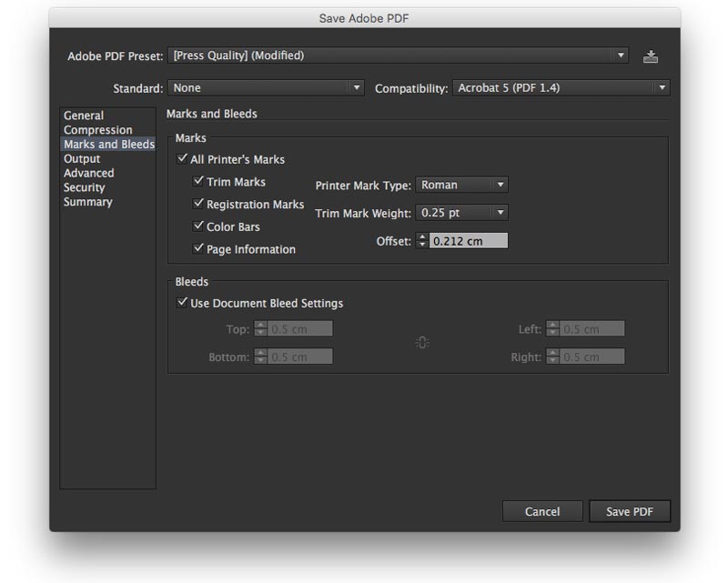Viewport: 728px width, 583px height.
Task: Open Trim Mark Weight dropdown
Action: click(x=461, y=213)
